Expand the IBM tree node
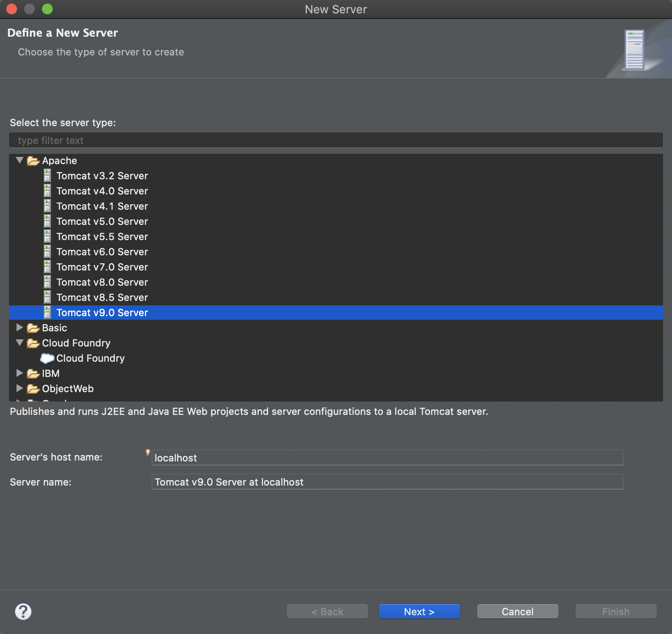 click(x=20, y=373)
